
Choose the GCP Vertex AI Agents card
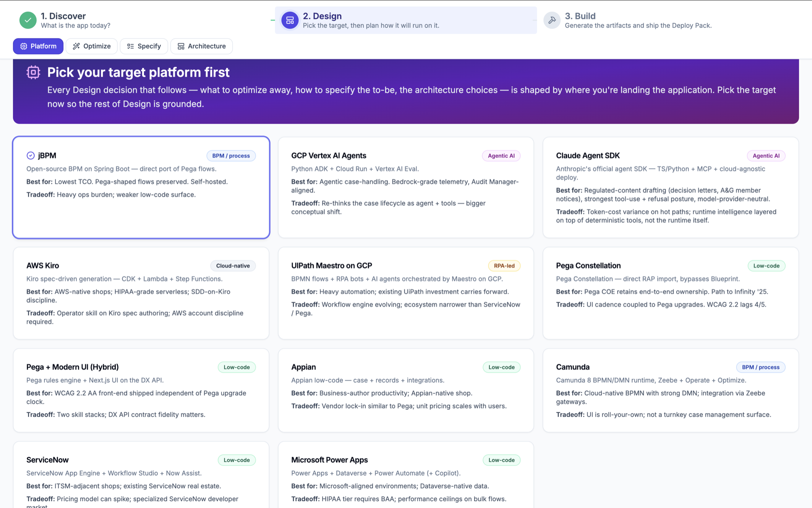406,187
